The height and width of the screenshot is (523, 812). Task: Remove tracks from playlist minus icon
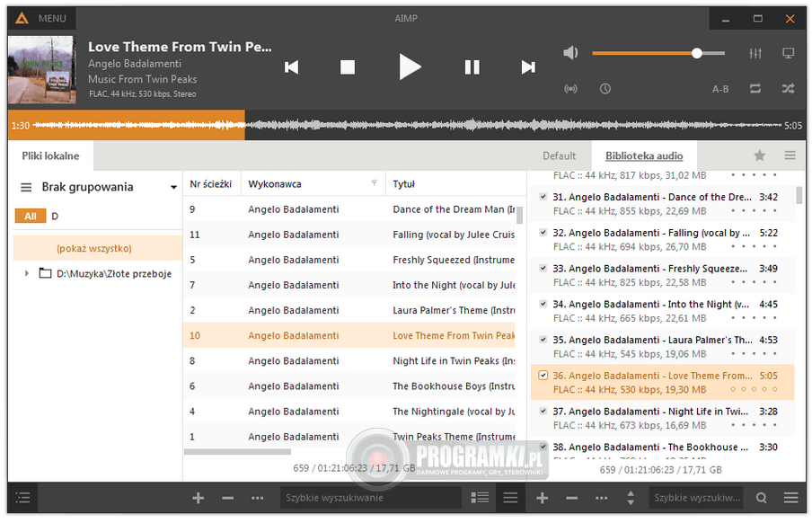coord(571,498)
